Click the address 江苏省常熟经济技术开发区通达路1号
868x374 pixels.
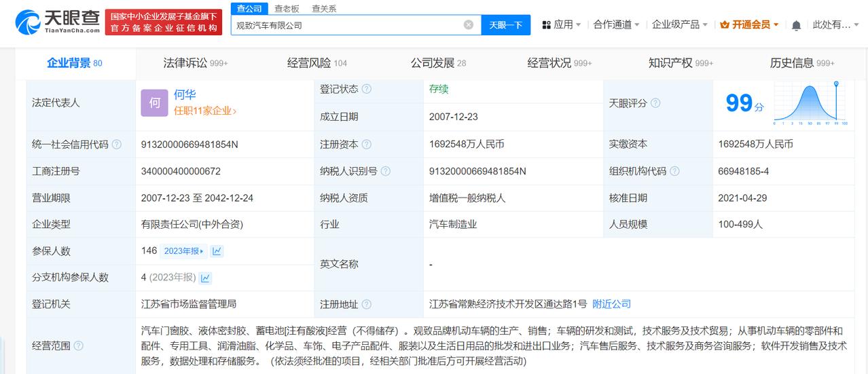pos(508,304)
